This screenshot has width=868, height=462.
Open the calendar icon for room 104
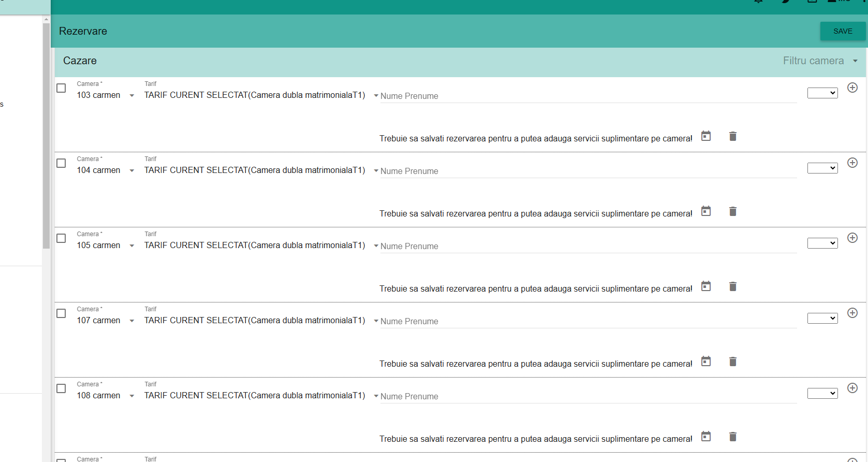[706, 211]
